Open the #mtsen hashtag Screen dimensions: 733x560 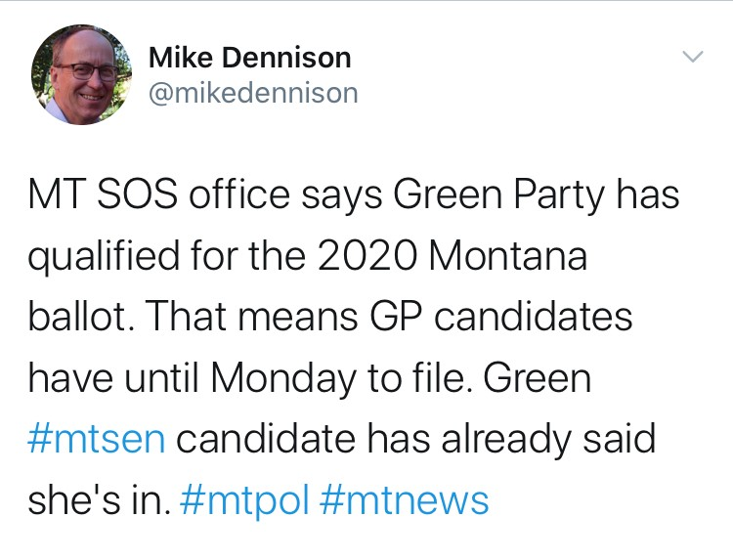pos(97,440)
